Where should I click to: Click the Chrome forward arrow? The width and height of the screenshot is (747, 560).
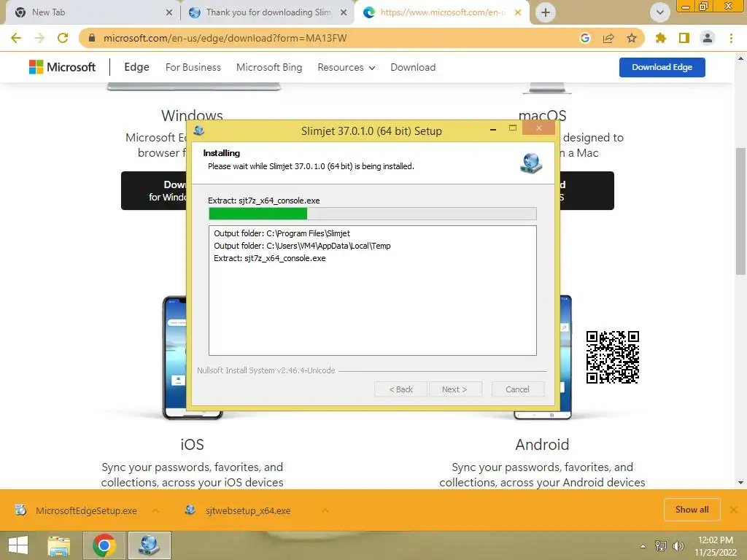pos(39,38)
